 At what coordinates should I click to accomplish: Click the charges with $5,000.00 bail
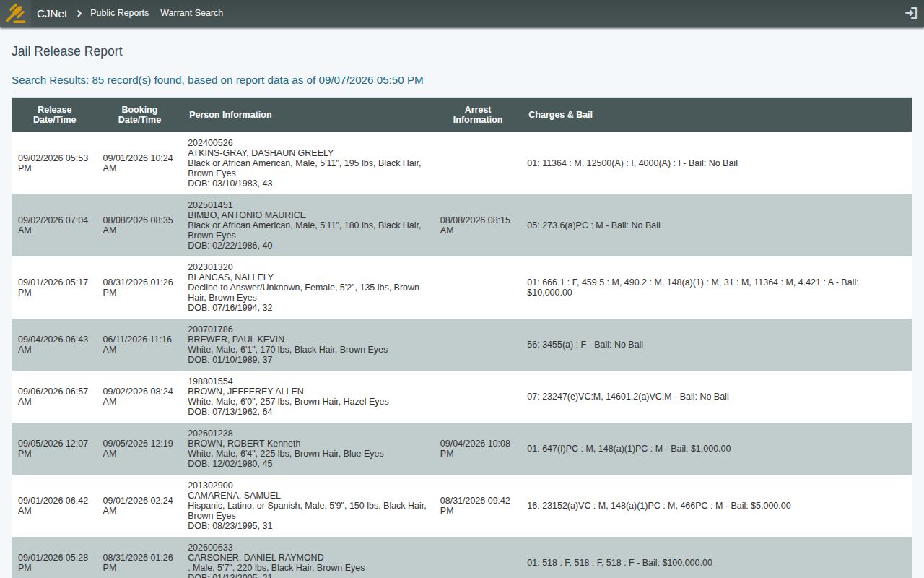[658, 506]
